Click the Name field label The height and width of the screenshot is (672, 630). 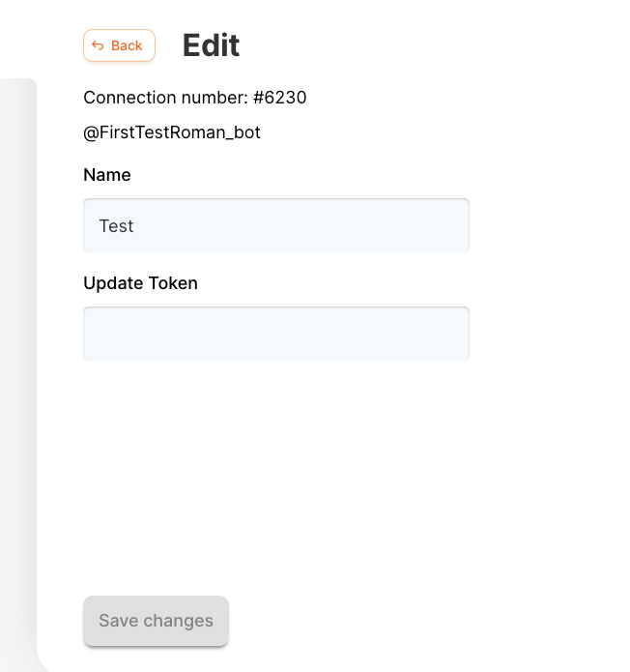pos(107,175)
